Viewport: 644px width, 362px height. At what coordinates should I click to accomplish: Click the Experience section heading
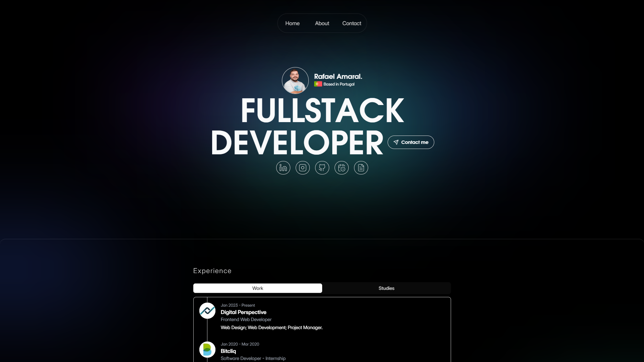coord(212,271)
